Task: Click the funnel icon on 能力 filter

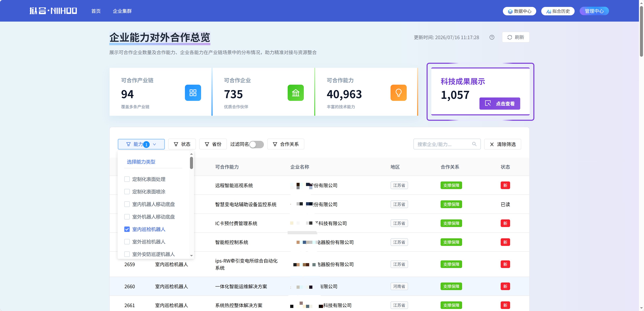Action: click(128, 144)
